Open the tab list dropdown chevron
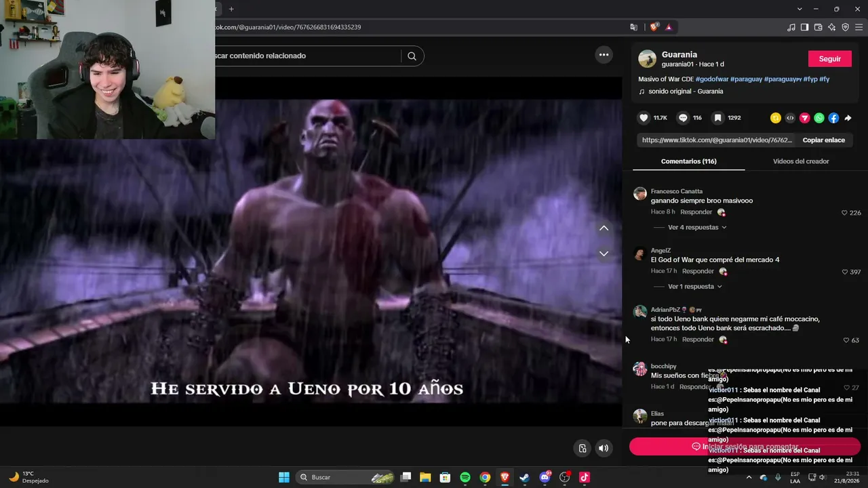868x488 pixels. (800, 9)
